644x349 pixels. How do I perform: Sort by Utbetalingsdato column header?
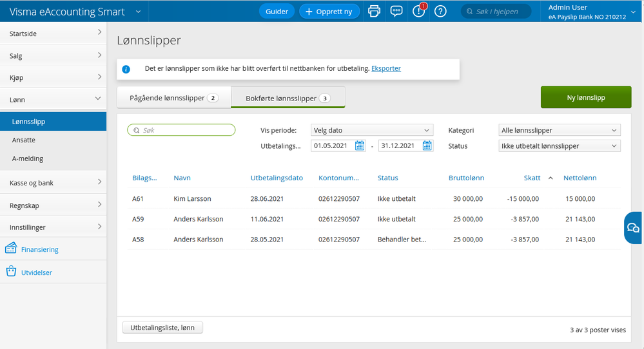277,178
